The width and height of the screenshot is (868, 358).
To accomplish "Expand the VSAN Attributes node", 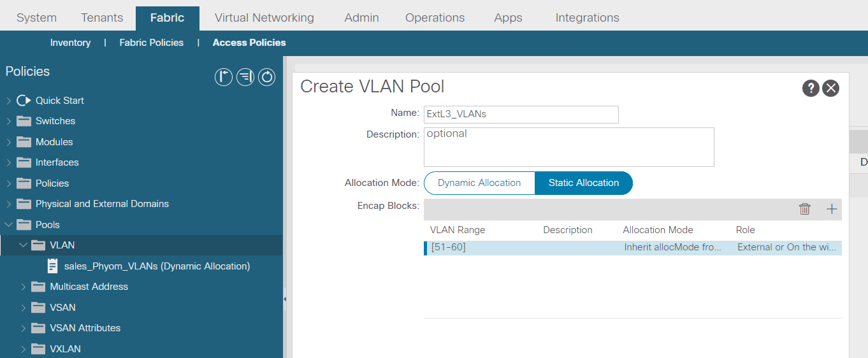I will click(24, 328).
